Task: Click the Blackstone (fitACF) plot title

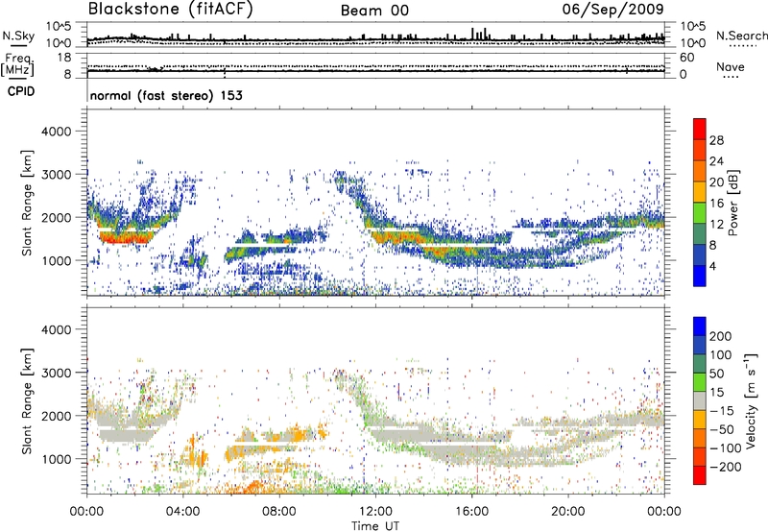Action: pyautogui.click(x=170, y=10)
